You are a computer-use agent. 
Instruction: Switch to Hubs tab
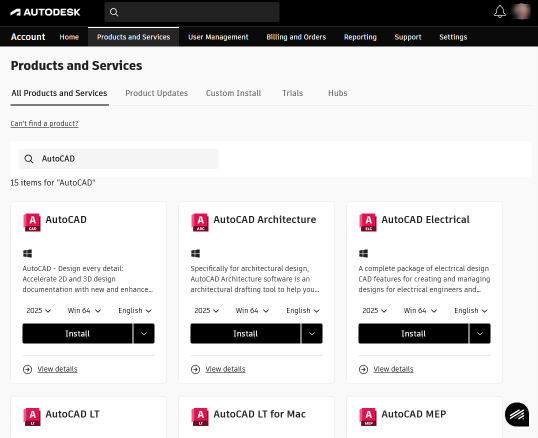338,93
